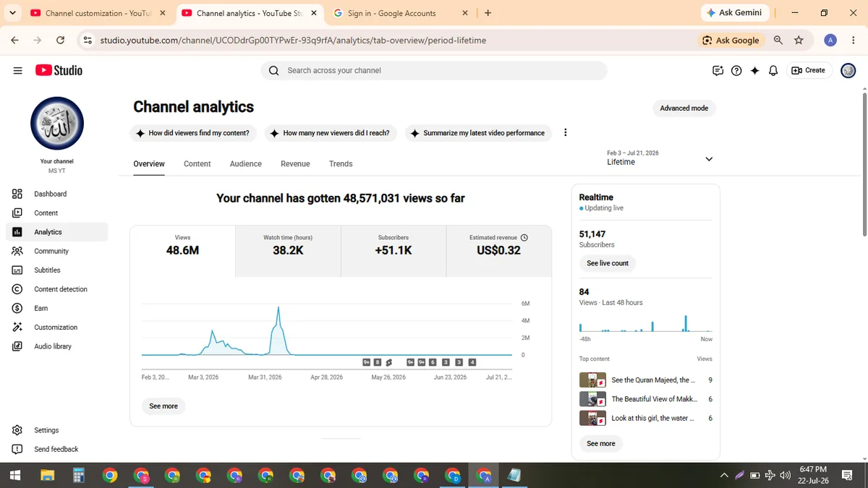This screenshot has width=868, height=488.
Task: Open 'Look at this girl, the water' row
Action: 646,418
